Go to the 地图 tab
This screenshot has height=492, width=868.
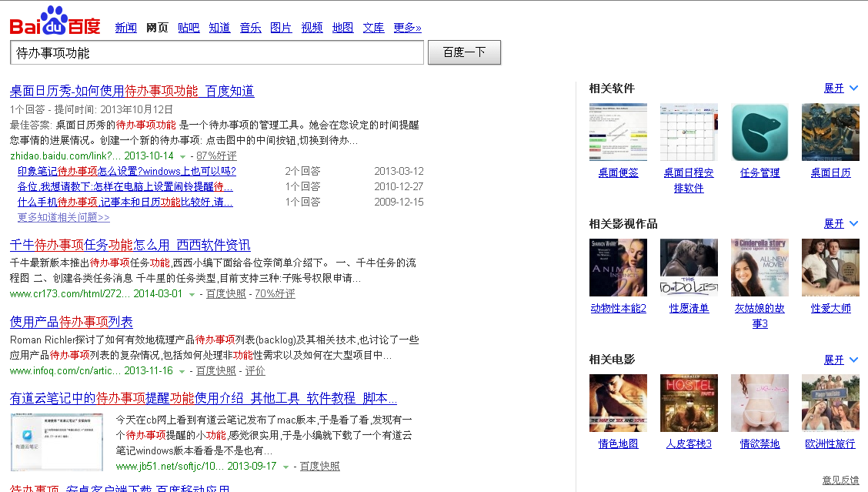tap(342, 28)
